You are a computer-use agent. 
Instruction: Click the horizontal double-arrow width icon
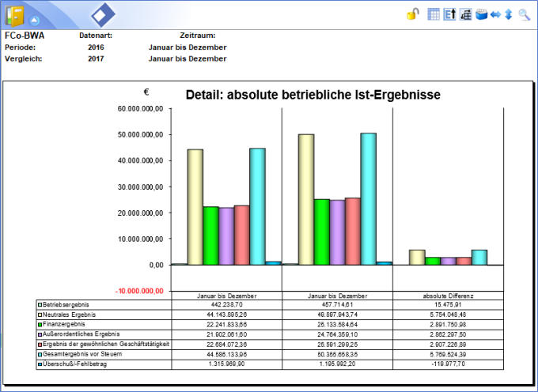point(494,14)
